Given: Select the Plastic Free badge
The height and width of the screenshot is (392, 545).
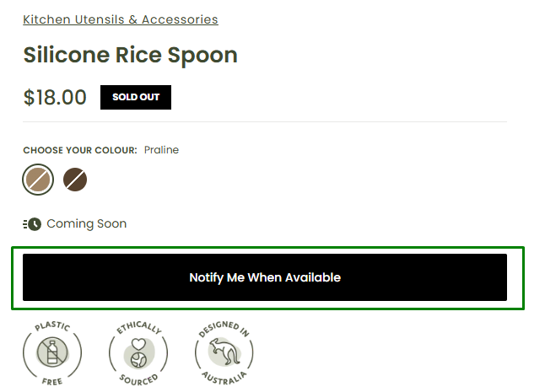Looking at the screenshot, I should tap(52, 353).
